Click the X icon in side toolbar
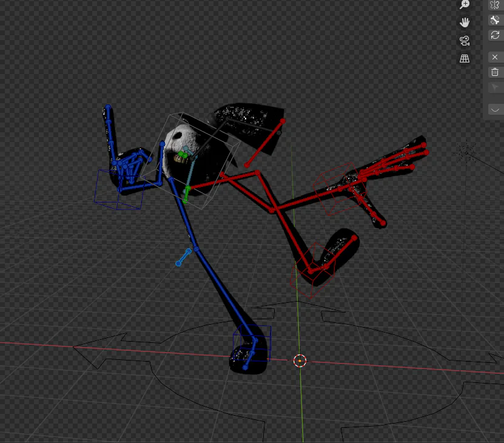504x443 pixels. coord(495,57)
